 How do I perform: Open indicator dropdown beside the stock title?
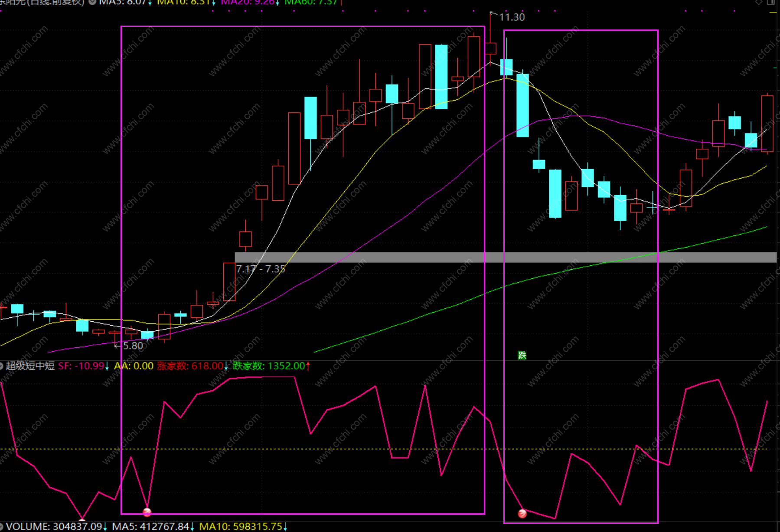92,2
